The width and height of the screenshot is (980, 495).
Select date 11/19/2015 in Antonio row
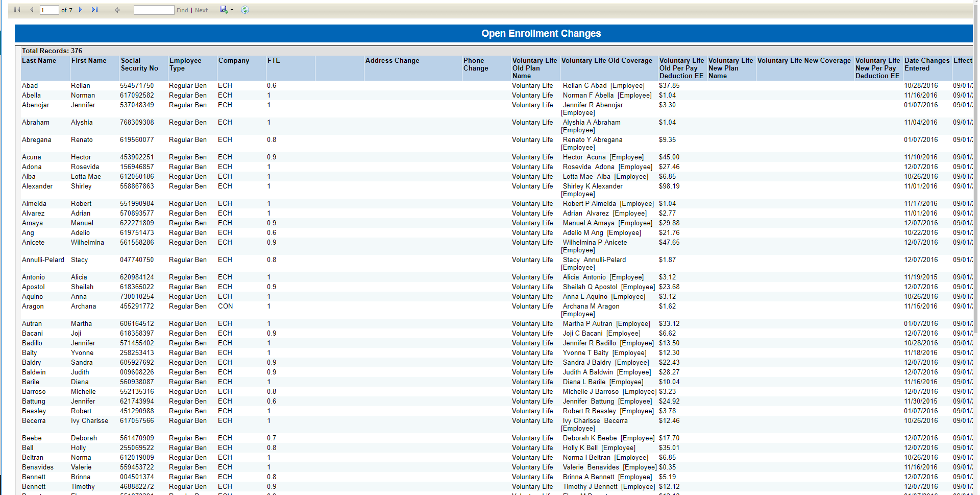point(921,277)
